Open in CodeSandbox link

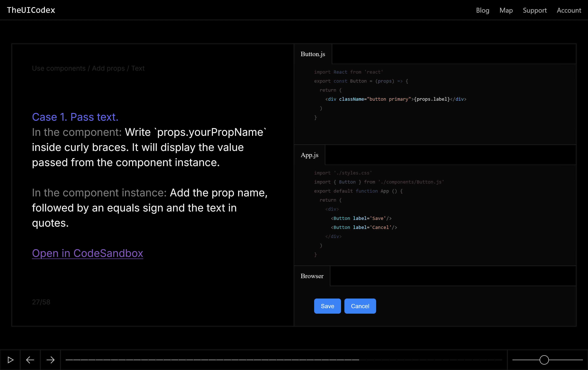point(87,253)
